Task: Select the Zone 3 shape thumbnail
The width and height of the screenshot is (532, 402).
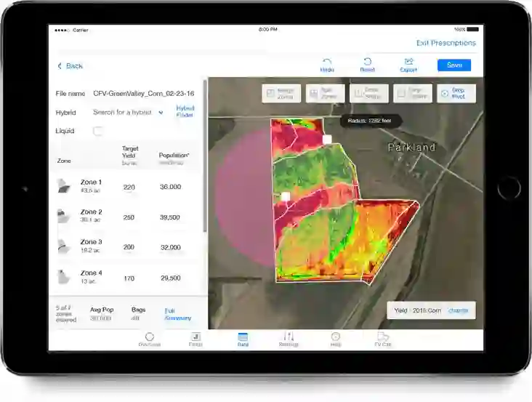Action: (64, 246)
